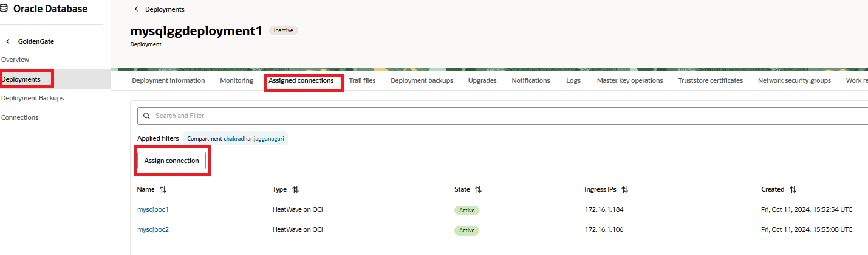Click the back chevron beside GoldenGate
The width and height of the screenshot is (868, 255).
(8, 41)
